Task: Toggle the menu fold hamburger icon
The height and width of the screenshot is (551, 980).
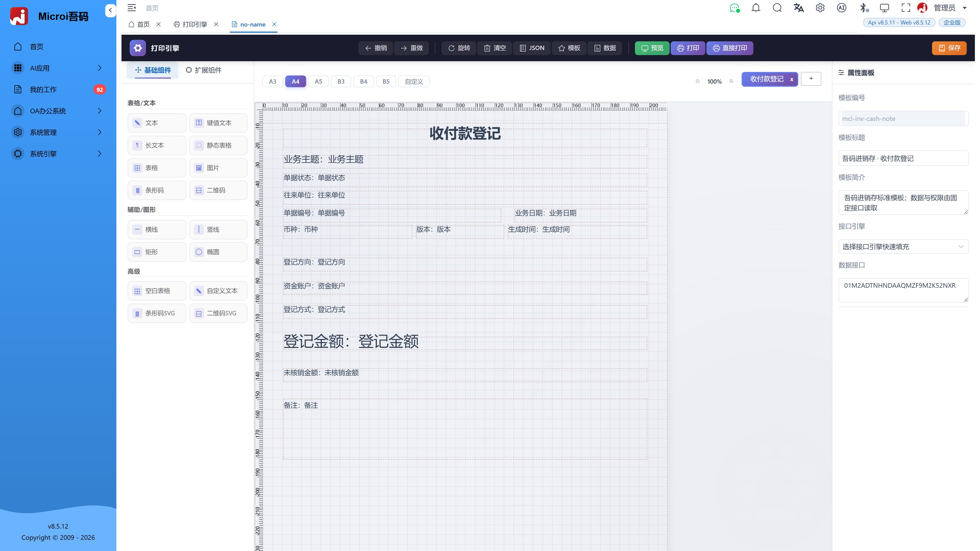Action: click(x=132, y=8)
